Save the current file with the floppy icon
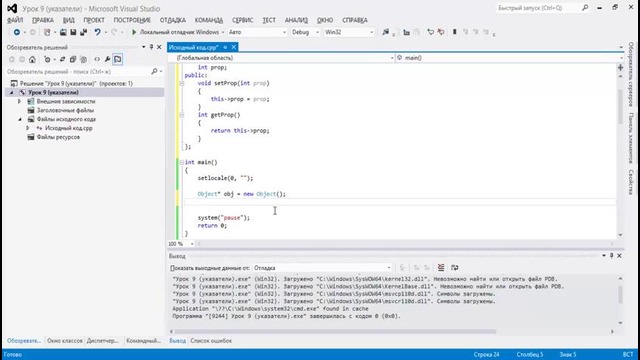The image size is (640, 360). (x=73, y=32)
